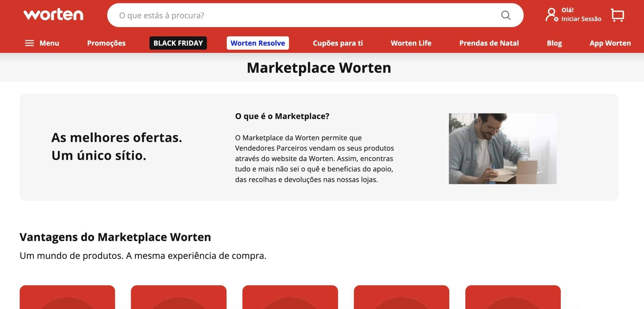
Task: Click Iniciar Sessão link
Action: pos(581,19)
